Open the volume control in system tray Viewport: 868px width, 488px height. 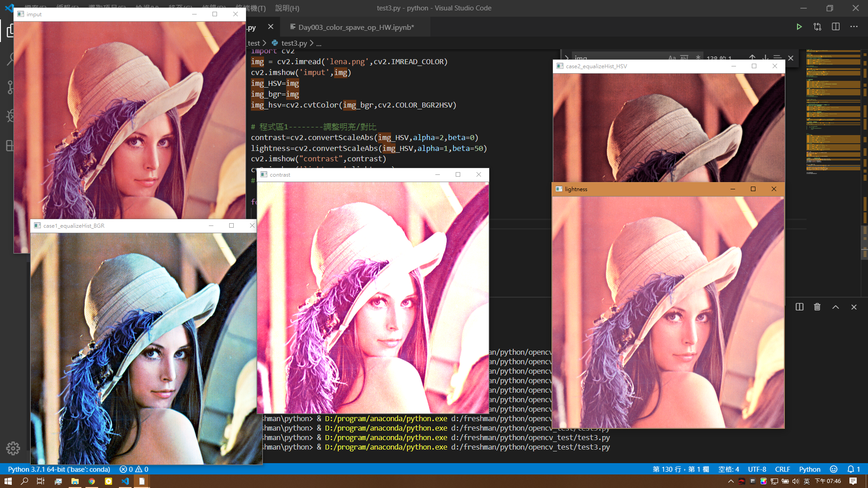coord(796,481)
